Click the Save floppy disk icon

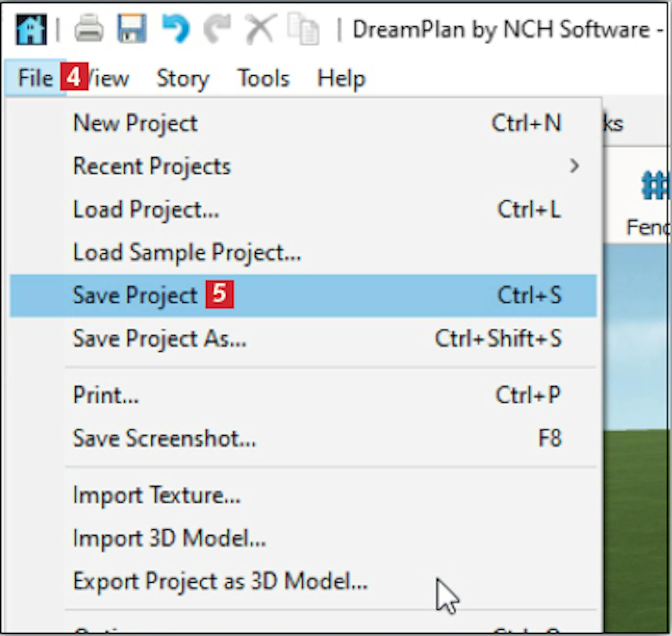(x=132, y=29)
